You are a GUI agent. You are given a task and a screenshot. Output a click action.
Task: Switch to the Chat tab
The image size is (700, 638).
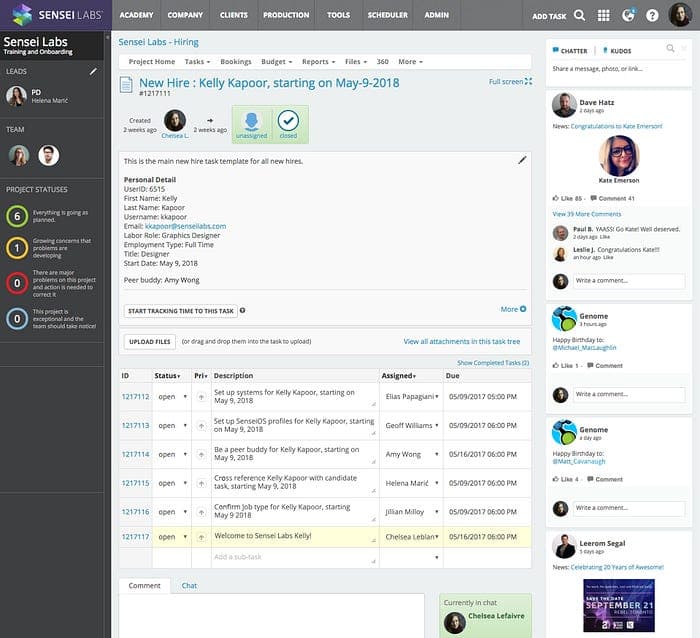pyautogui.click(x=189, y=586)
